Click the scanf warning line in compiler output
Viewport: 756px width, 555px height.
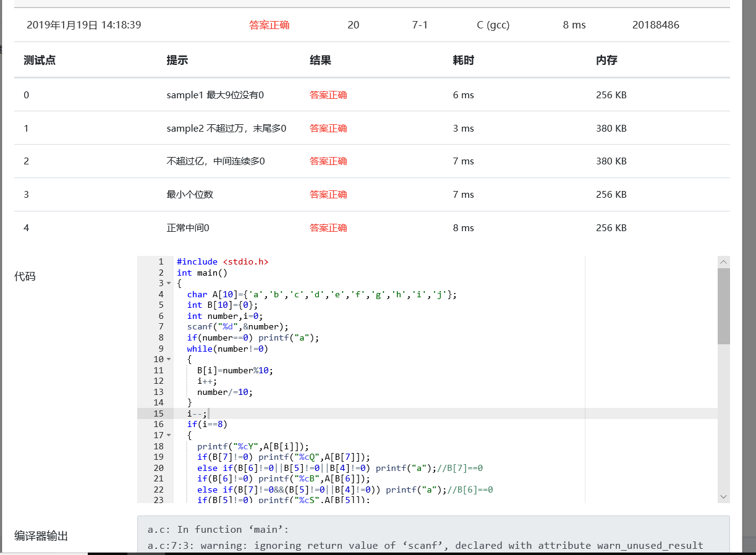coord(425,546)
